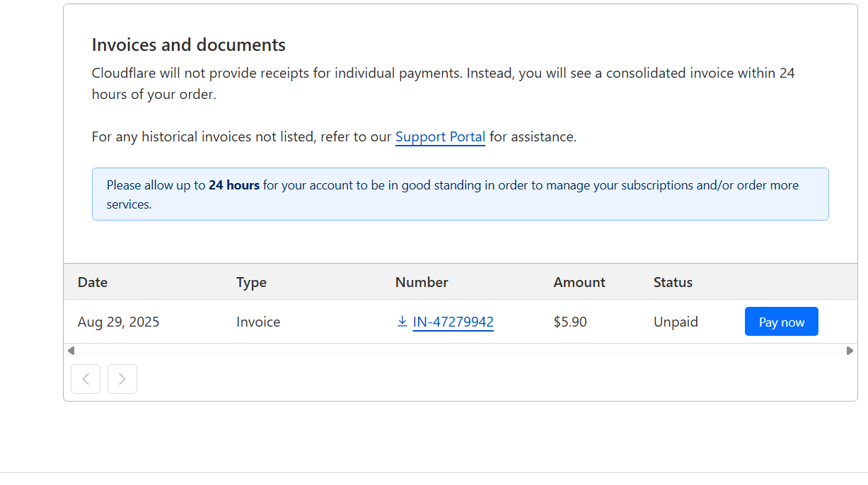
Task: Open the Support Portal link
Action: pyautogui.click(x=440, y=137)
